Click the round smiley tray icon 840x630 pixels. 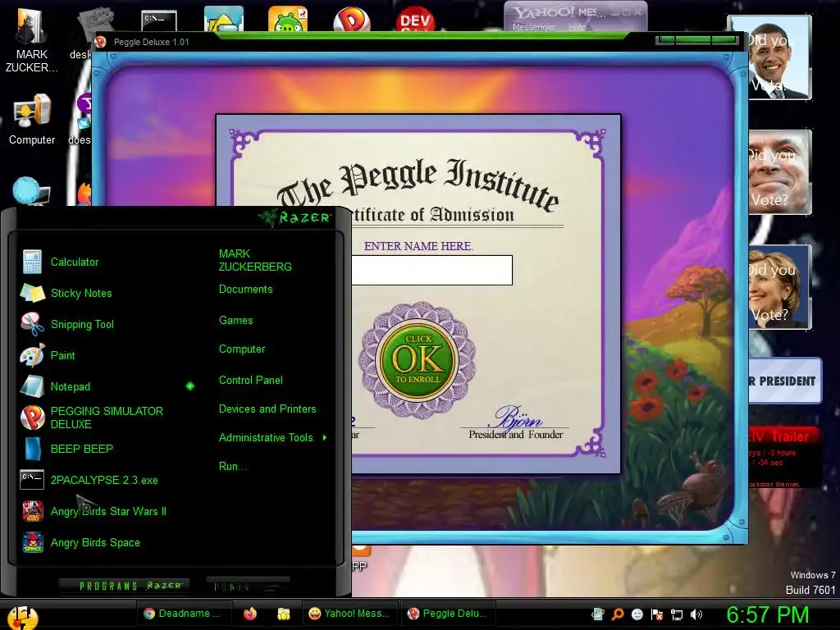[x=637, y=614]
